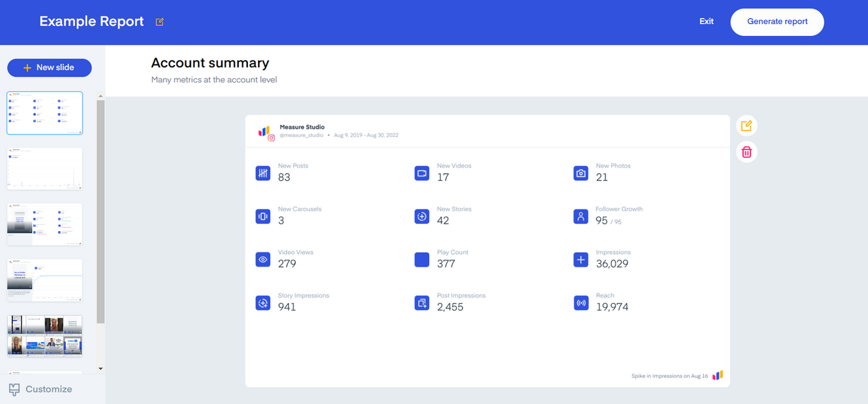Screen dimensions: 868x404
Task: Click the New Posts tally icon
Action: pyautogui.click(x=263, y=173)
